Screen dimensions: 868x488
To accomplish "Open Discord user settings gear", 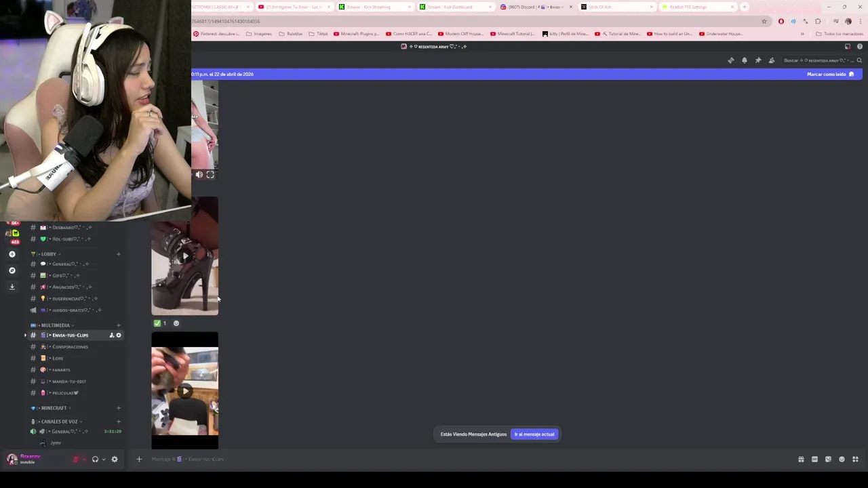I will pos(114,459).
